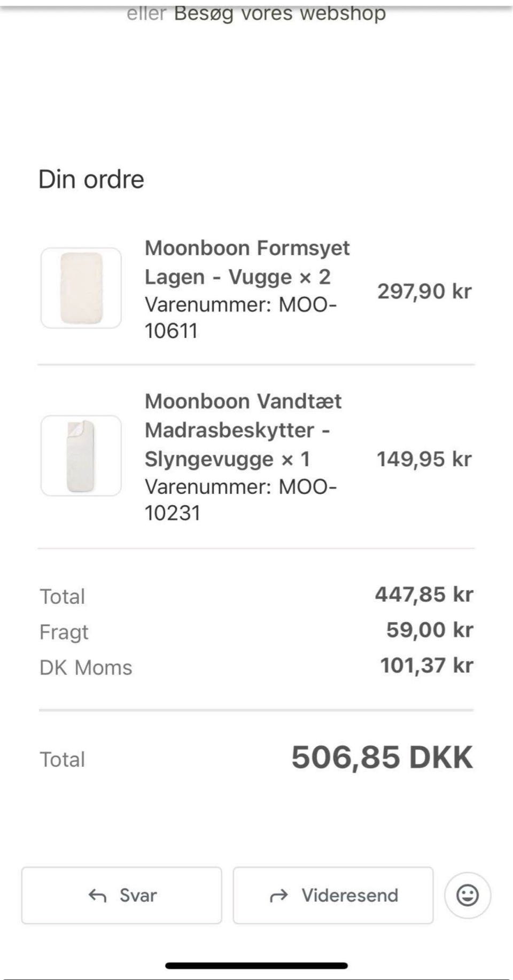Tap the 506,85 DKK grand total
513x980 pixels.
[382, 757]
